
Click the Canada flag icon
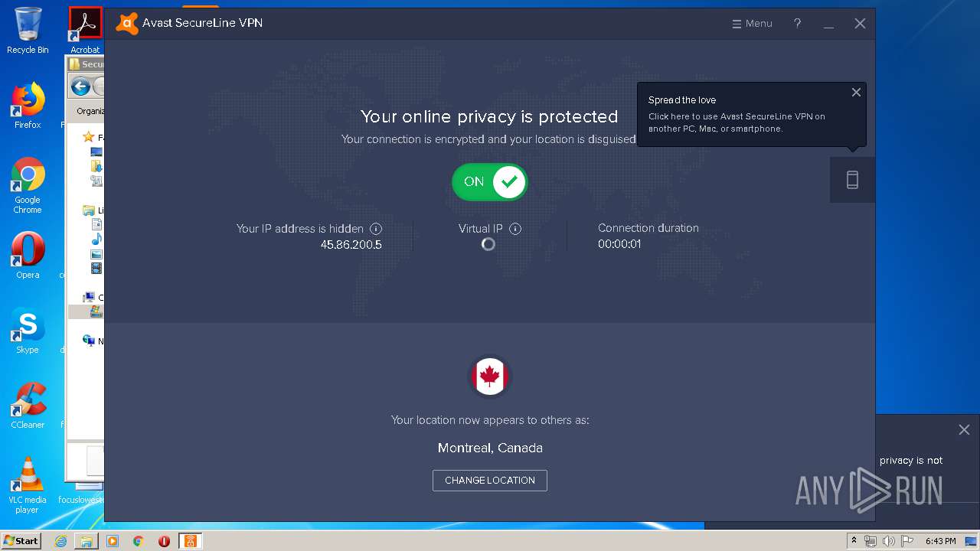point(490,377)
